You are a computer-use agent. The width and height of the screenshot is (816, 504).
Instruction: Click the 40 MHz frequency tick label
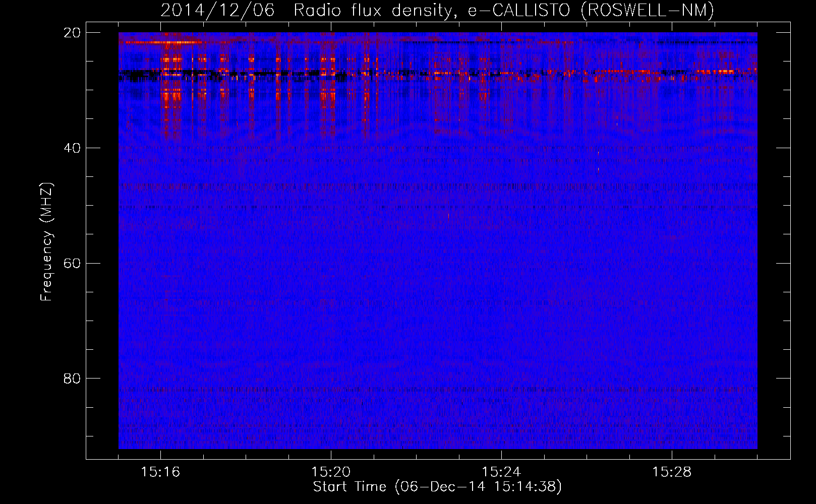click(x=72, y=148)
